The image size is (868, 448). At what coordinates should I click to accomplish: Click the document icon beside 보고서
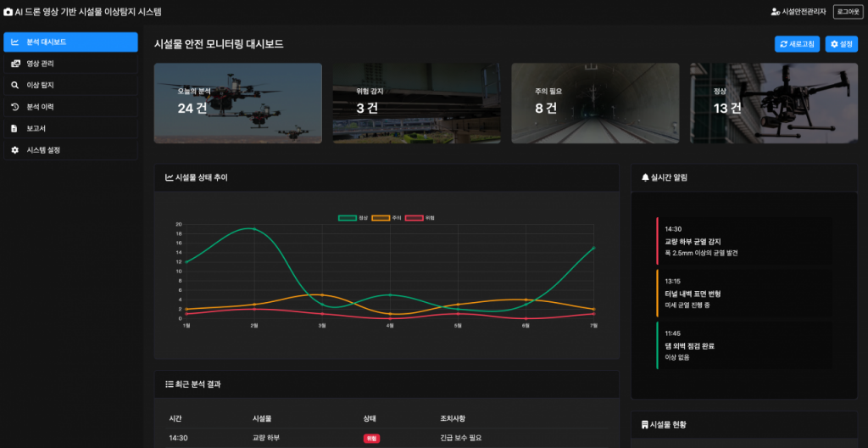(14, 129)
